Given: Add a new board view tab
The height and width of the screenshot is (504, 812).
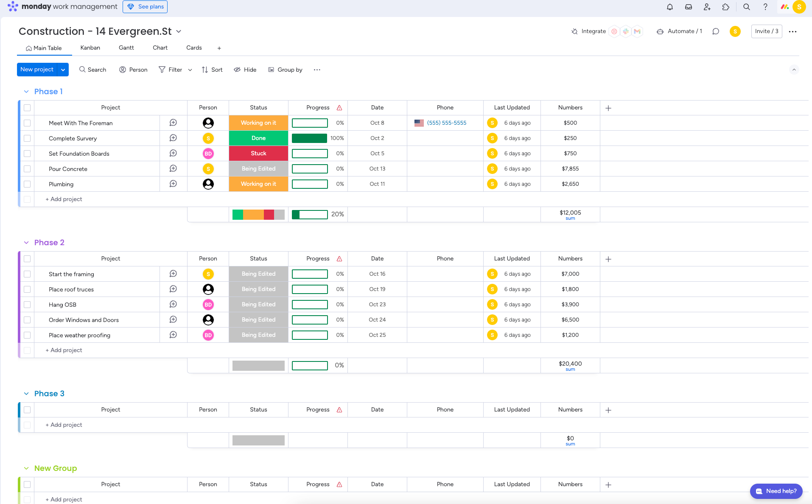Looking at the screenshot, I should [219, 48].
